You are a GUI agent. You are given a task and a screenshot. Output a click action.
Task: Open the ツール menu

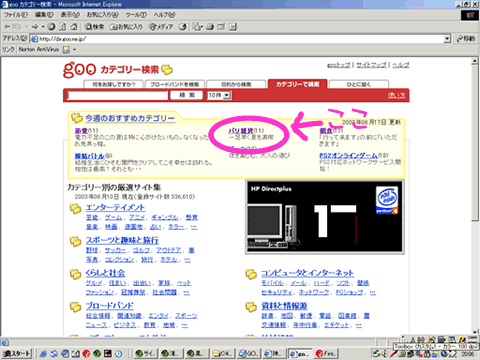(136, 15)
